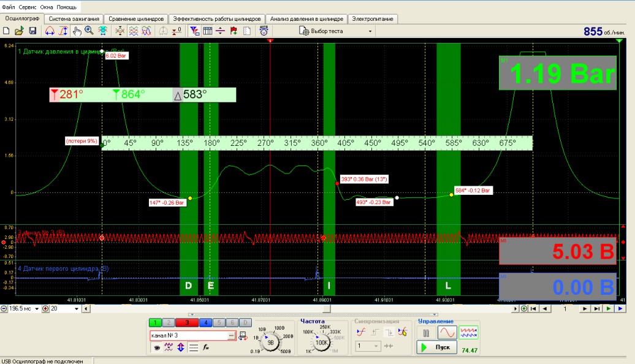The image size is (635, 364).
Task: Turn the 9В voltage range knob
Action: (270, 342)
